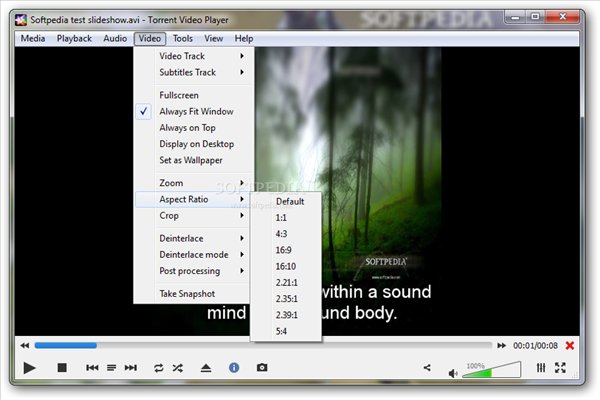600x400 pixels.
Task: Select the 16:9 aspect ratio
Action: (x=286, y=250)
